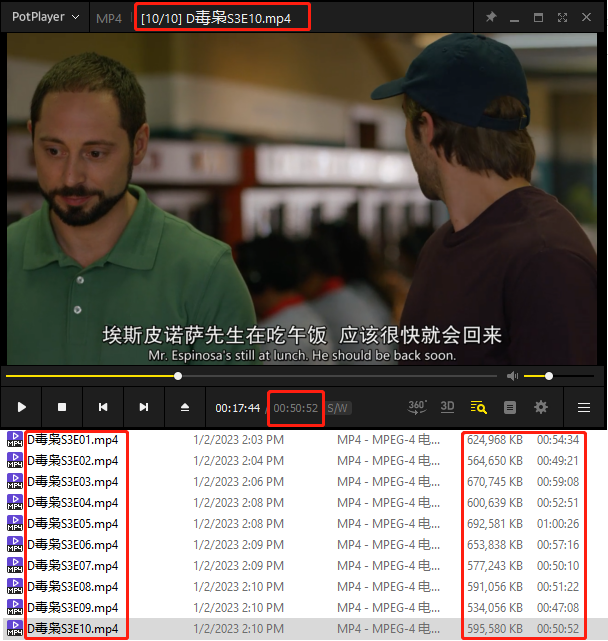Skip to the next file
Screen dimensions: 608x641
(144, 407)
